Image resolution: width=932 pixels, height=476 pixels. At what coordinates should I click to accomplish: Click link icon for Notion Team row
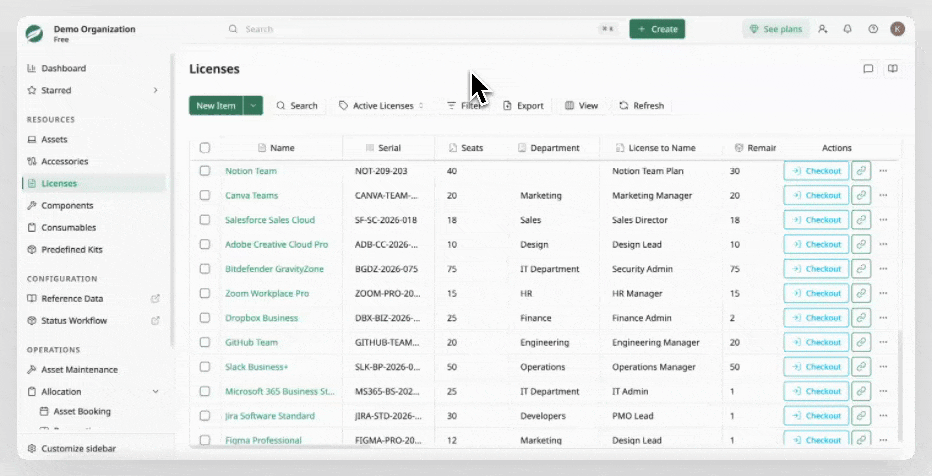coord(861,171)
